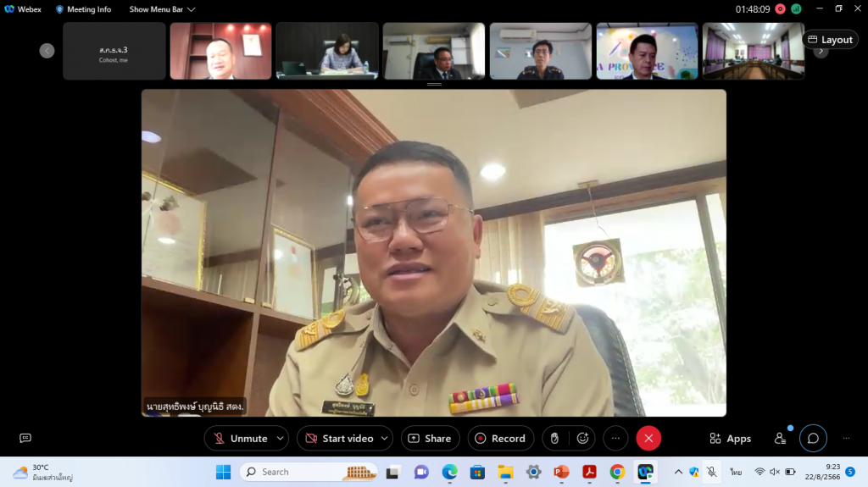This screenshot has height=487, width=868.
Task: Open Meeting Info
Action: tap(83, 9)
